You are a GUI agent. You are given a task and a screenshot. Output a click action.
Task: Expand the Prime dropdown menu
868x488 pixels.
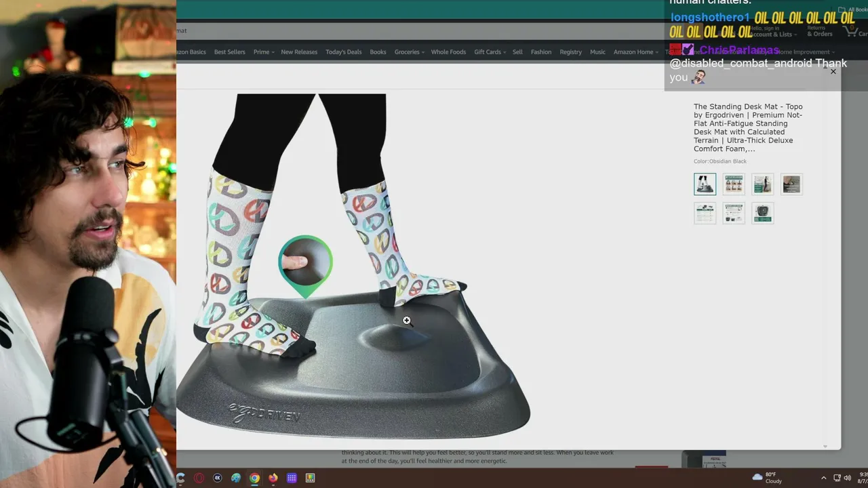(264, 52)
